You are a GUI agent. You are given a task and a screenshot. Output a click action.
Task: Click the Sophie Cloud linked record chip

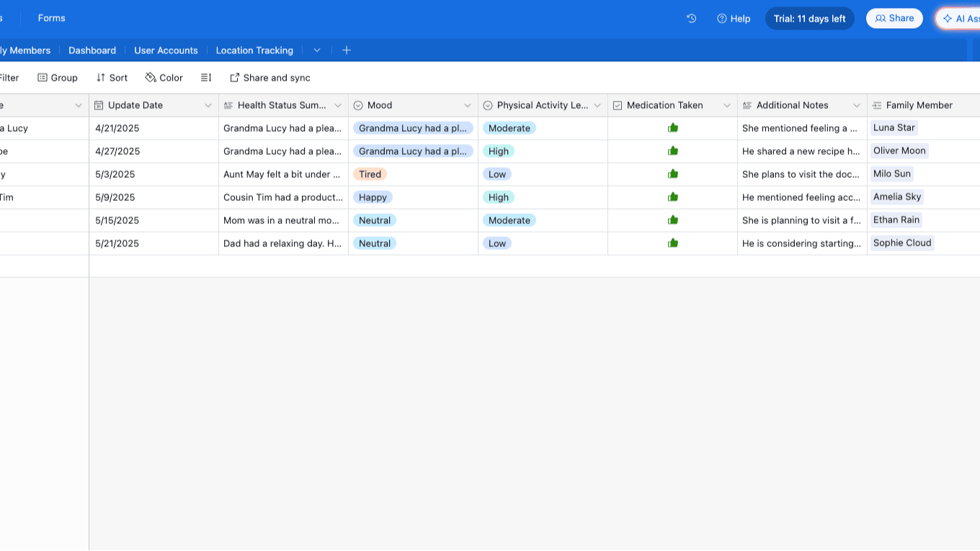902,243
